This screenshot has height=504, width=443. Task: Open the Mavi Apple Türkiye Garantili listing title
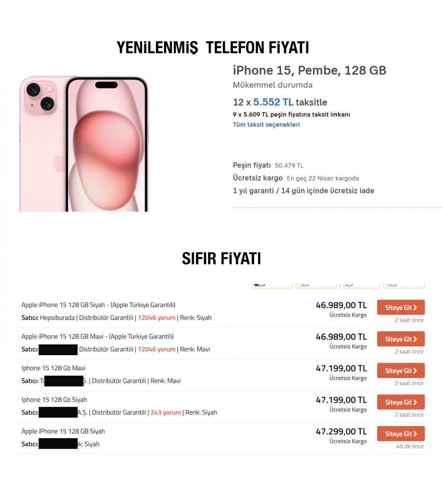pos(98,336)
